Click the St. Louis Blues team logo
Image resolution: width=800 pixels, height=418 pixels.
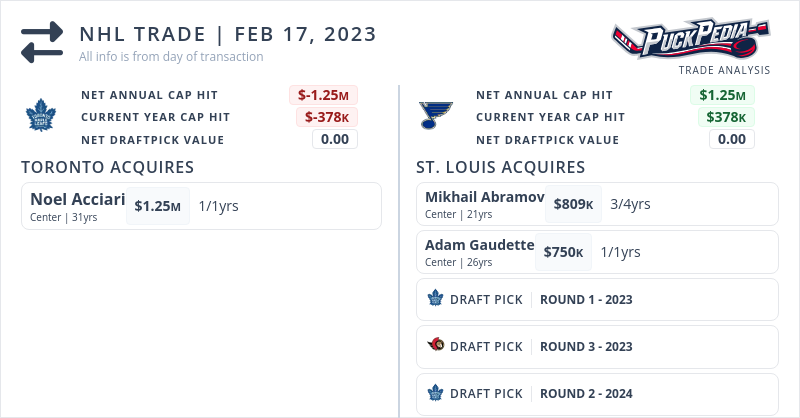click(x=436, y=116)
